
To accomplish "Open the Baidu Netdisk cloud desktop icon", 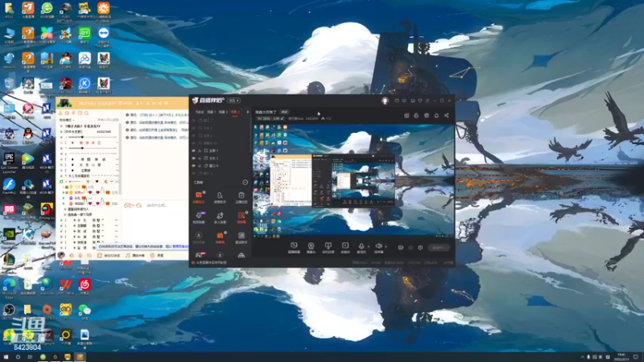I will [85, 60].
